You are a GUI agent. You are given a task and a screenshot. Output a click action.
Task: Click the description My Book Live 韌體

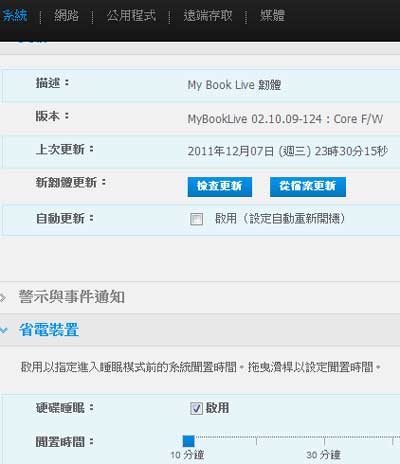tap(234, 85)
